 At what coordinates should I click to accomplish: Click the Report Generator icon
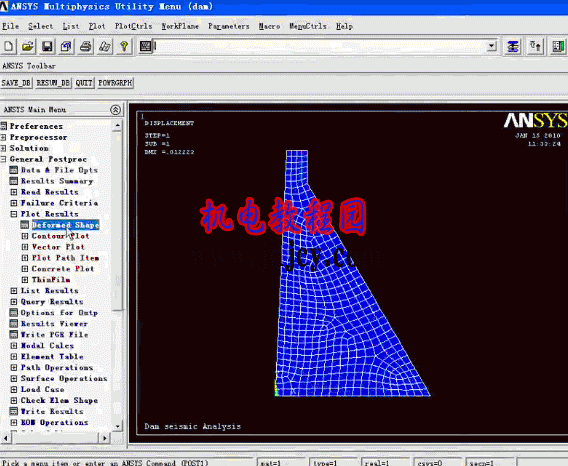coord(105,47)
